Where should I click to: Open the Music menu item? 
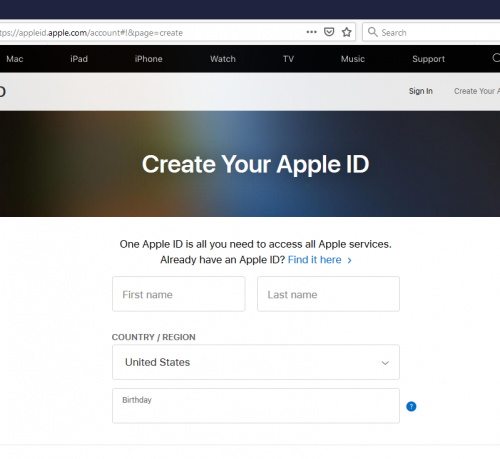(353, 59)
